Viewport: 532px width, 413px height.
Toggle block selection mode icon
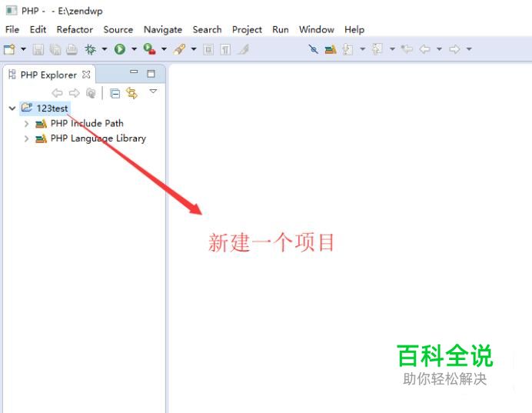(x=208, y=49)
